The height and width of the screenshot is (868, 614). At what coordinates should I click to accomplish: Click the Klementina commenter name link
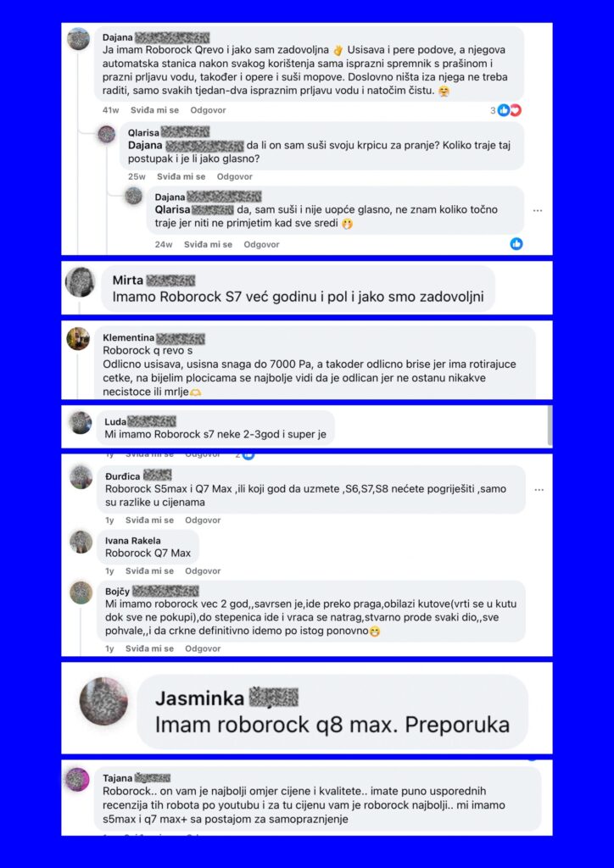coord(128,337)
